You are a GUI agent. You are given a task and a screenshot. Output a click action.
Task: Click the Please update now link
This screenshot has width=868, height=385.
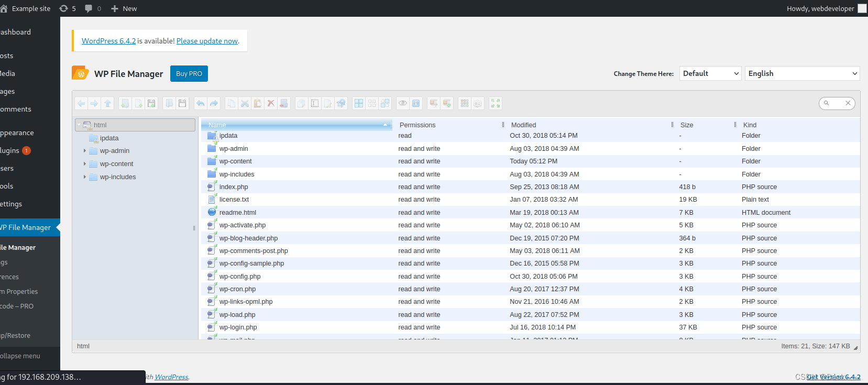pos(207,41)
